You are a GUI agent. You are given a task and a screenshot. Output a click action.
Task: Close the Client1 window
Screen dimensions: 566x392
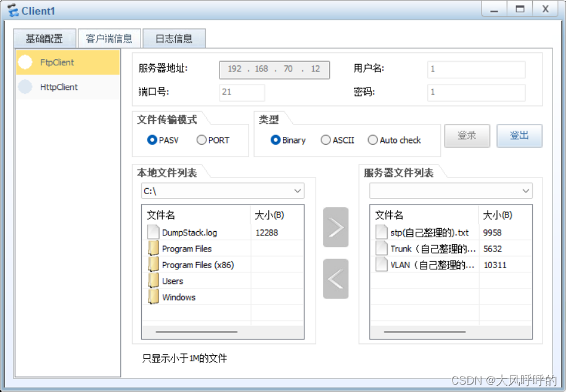click(x=546, y=9)
